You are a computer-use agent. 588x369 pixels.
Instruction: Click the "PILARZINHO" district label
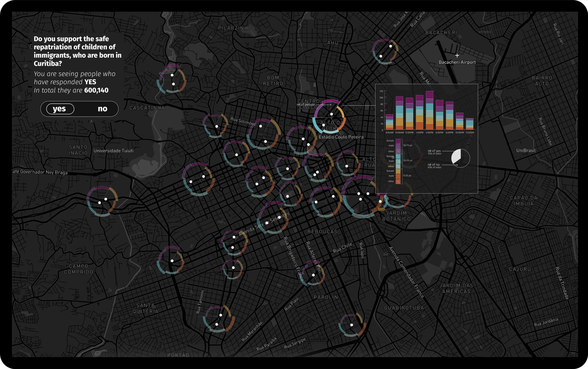[235, 28]
